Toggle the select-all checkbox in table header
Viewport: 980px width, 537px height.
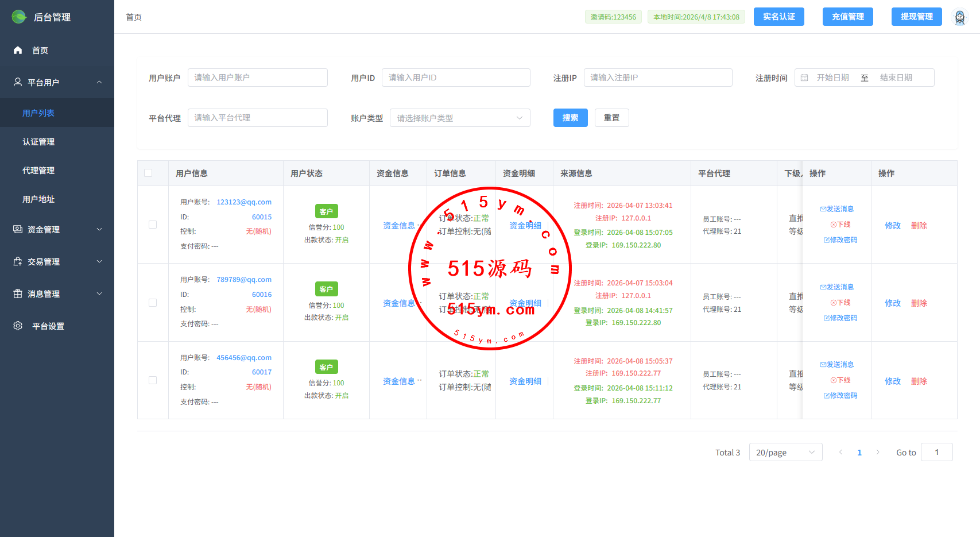(148, 173)
